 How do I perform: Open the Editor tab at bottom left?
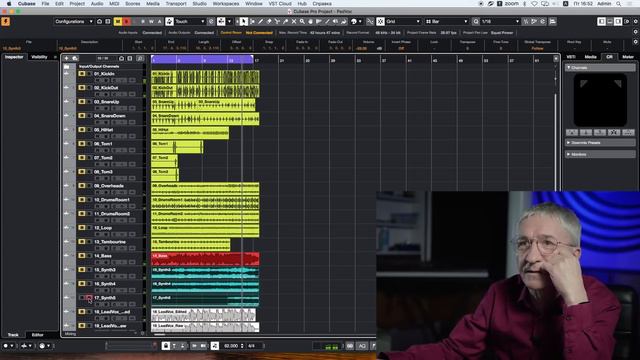click(x=38, y=335)
